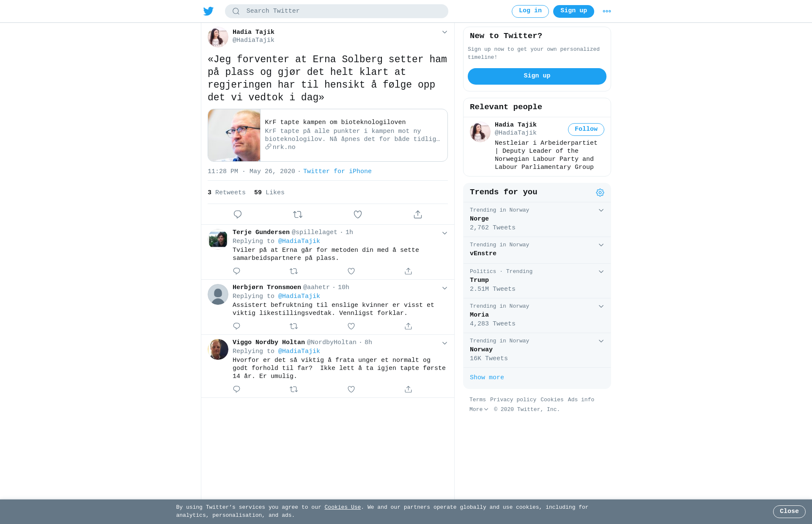812x524 pixels.
Task: Open chevron menu on Terje Gundersen's reply
Action: (x=444, y=233)
